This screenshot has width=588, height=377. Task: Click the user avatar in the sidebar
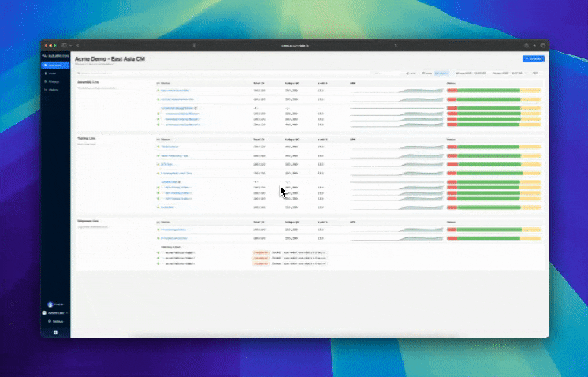tap(50, 304)
